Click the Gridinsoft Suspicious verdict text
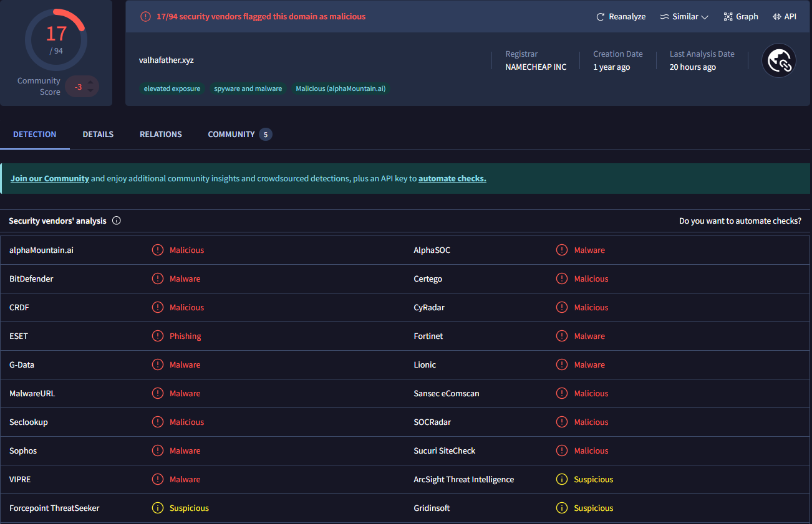The height and width of the screenshot is (524, 812). [x=594, y=508]
